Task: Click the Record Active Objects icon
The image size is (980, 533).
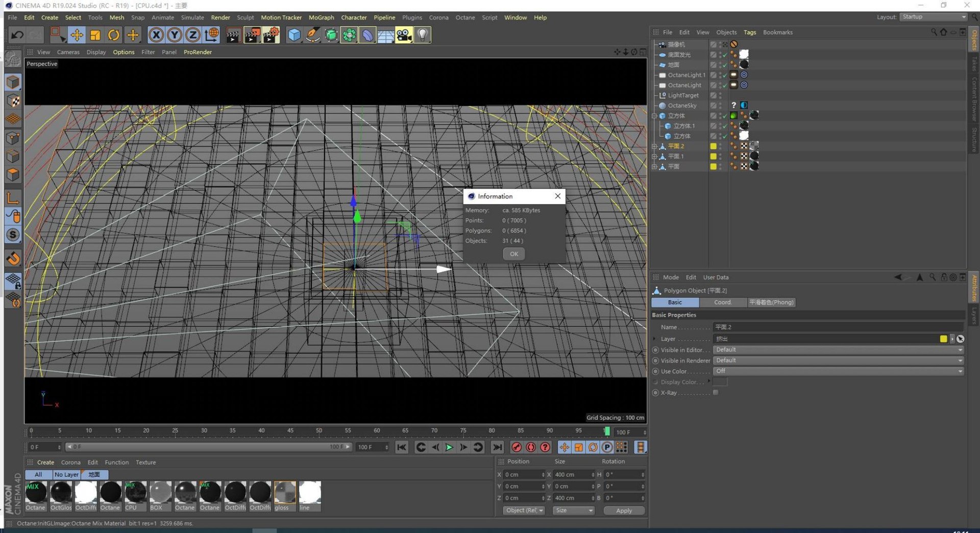Action: point(517,447)
